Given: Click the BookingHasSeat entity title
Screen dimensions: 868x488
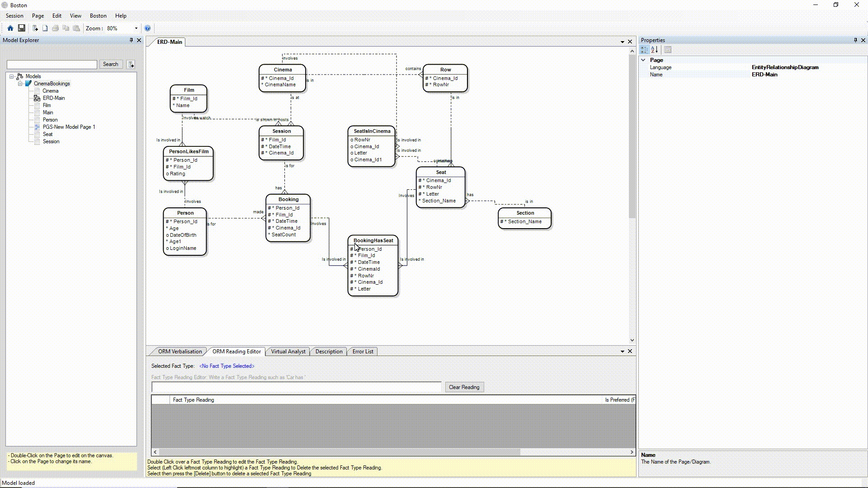Looking at the screenshot, I should pyautogui.click(x=373, y=240).
